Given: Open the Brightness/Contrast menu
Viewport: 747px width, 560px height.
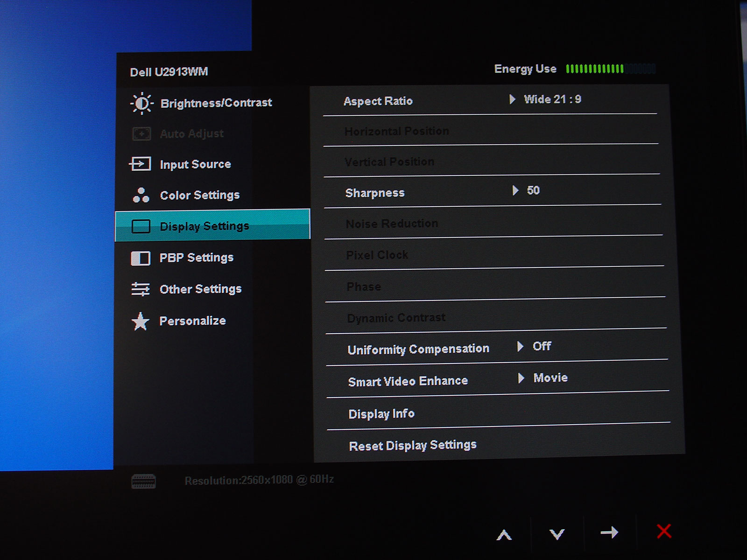Looking at the screenshot, I should (x=212, y=103).
